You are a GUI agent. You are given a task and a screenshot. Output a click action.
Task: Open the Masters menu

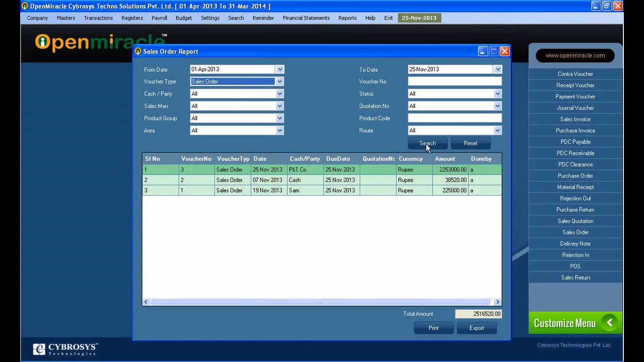point(66,18)
